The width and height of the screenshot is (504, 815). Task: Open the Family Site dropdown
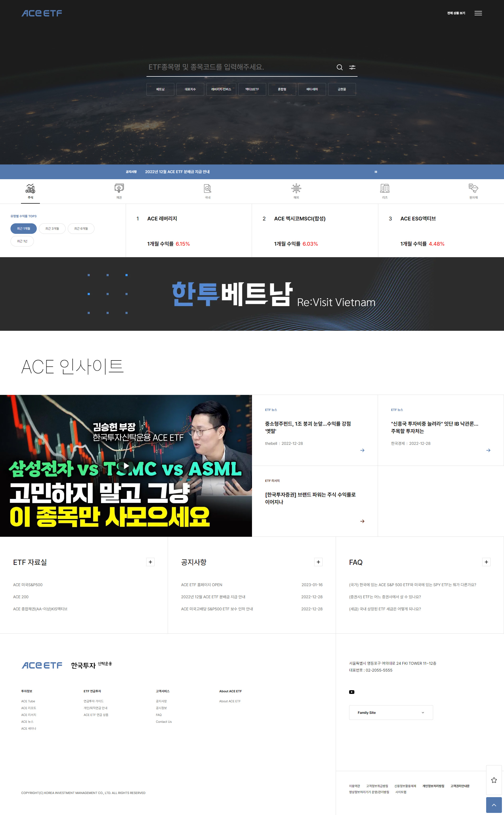391,712
